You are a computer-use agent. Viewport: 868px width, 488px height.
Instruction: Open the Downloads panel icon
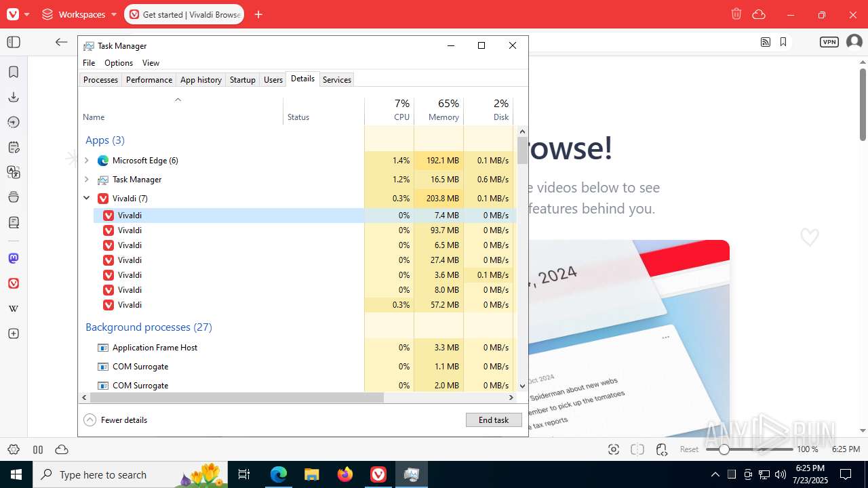click(x=14, y=97)
